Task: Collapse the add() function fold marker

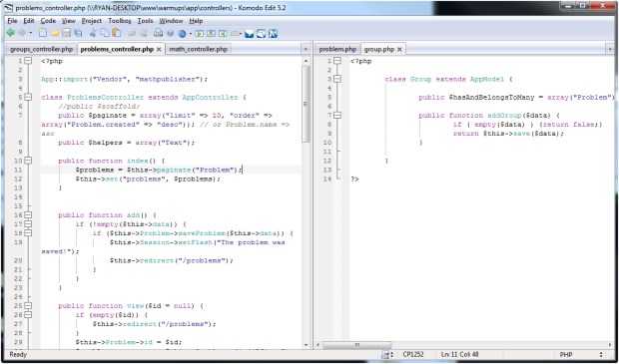Action: (x=28, y=215)
